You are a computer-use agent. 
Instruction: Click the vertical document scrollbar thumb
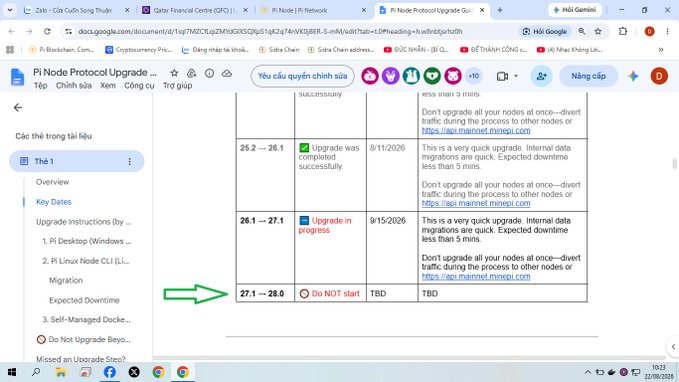pyautogui.click(x=674, y=164)
